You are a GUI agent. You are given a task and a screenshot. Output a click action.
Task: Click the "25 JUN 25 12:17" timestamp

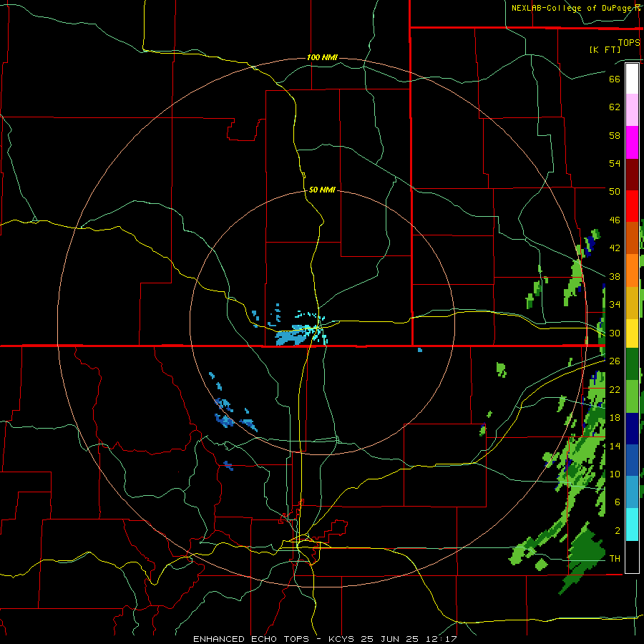coord(409,639)
